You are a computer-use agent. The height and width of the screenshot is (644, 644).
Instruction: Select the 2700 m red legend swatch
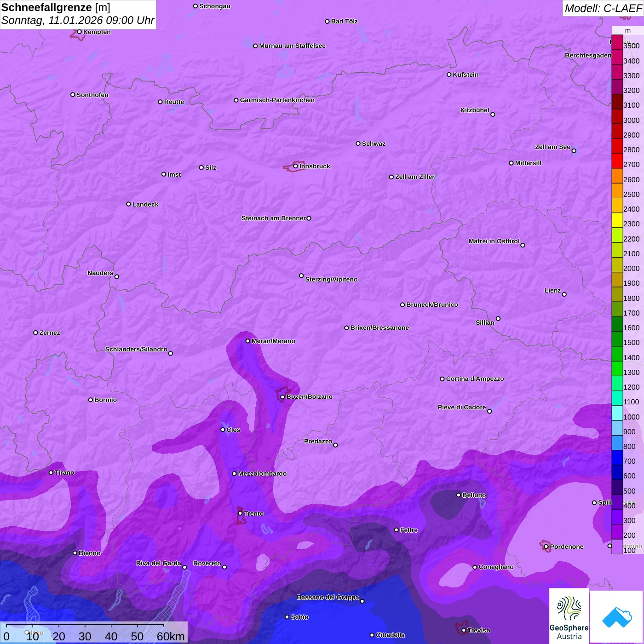(617, 161)
